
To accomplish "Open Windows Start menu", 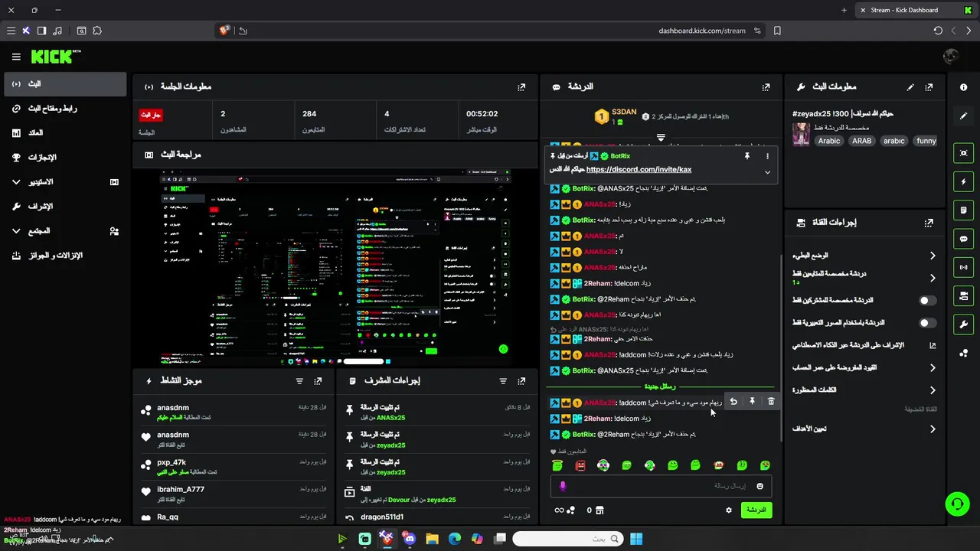I will click(x=636, y=540).
